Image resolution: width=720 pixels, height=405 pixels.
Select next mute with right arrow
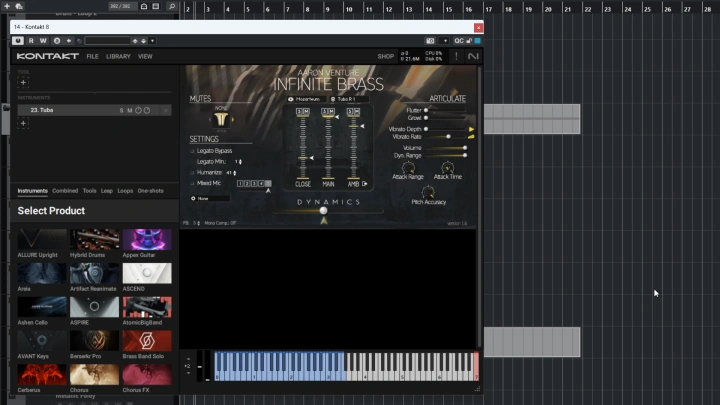coord(233,119)
